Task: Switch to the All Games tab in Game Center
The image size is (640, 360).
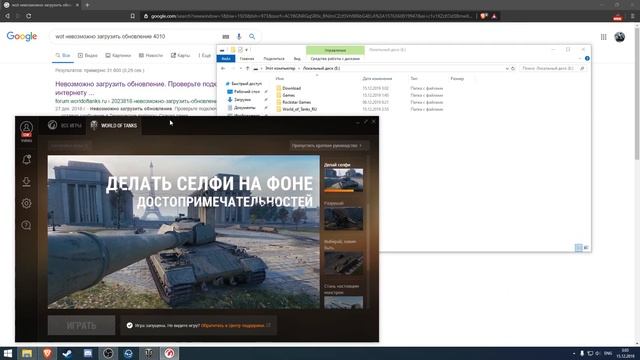Action: (x=65, y=125)
